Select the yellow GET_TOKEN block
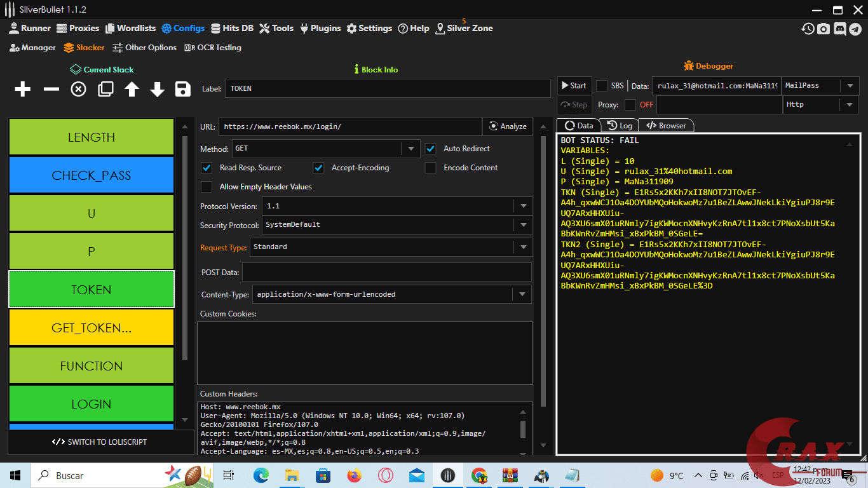This screenshot has height=488, width=868. pyautogui.click(x=92, y=328)
